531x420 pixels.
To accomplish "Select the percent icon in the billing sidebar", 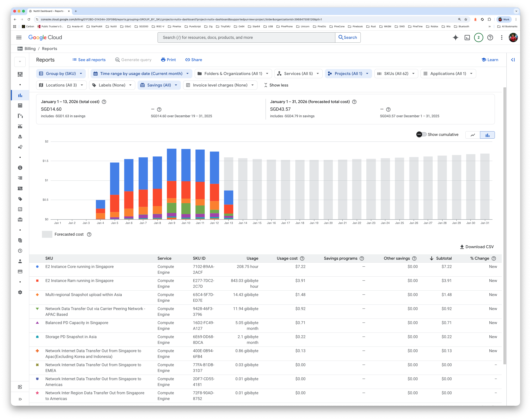I will (20, 188).
